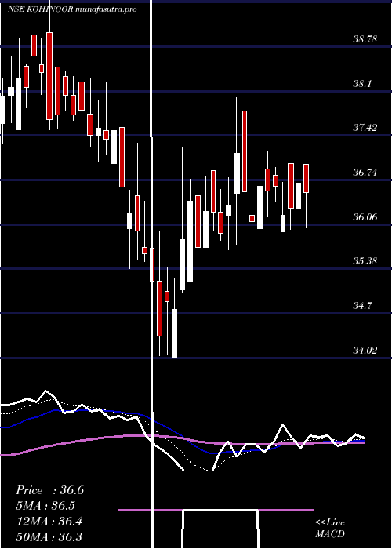Image resolution: width=392 pixels, height=549 pixels.
Task: Click the 35.38 price axis label
Action: 365,261
